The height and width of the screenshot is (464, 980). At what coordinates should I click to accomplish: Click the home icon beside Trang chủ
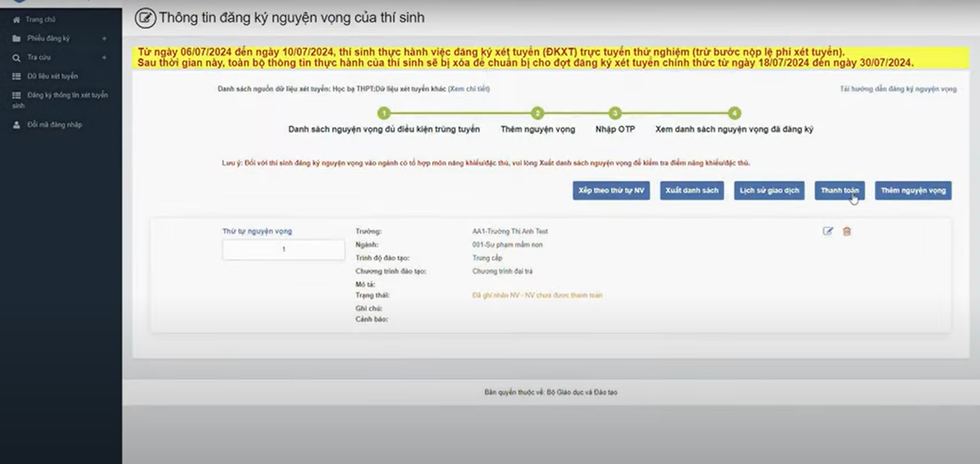[16, 20]
